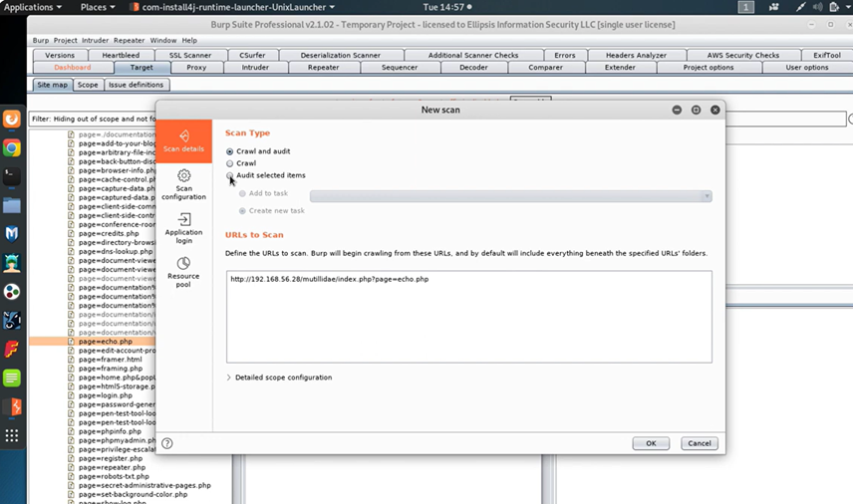Select page=robots-txt.php in site map
Screen dimensions: 853x504
(x=114, y=476)
